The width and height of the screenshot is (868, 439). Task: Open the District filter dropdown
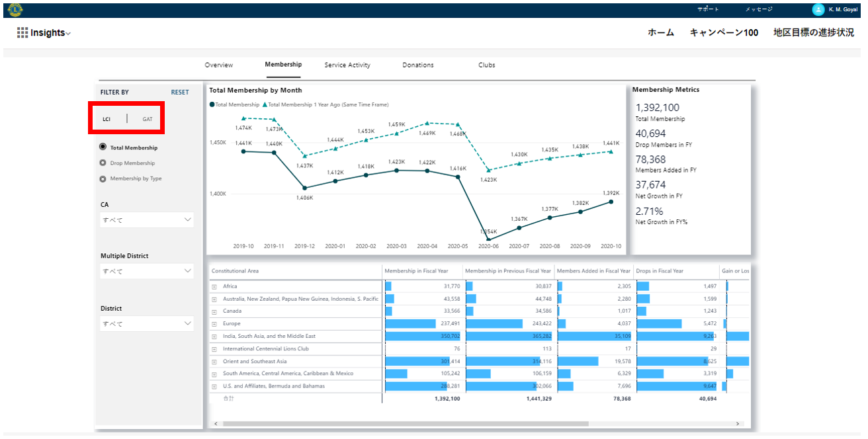[x=147, y=323]
